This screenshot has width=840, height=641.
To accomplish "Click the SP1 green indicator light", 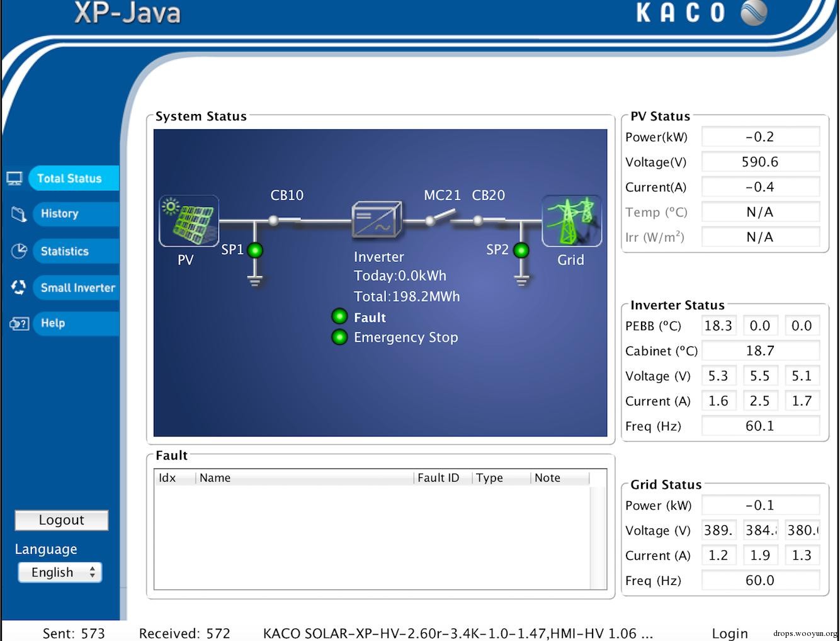I will (255, 251).
